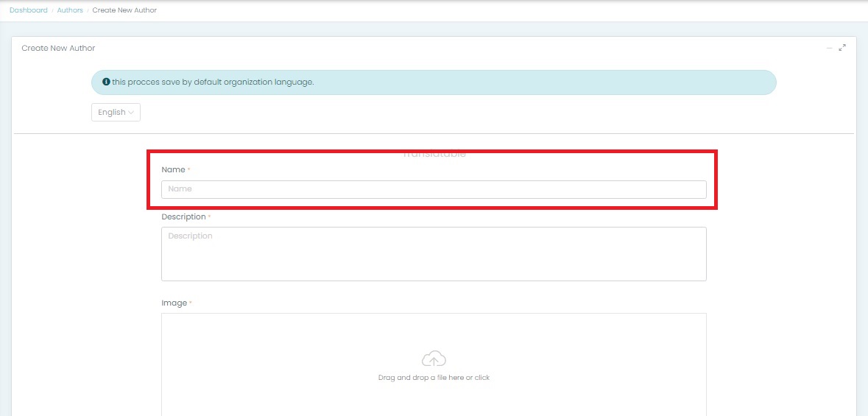Collapse the Create New Author panel
Image resolution: width=868 pixels, height=416 pixels.
[830, 48]
